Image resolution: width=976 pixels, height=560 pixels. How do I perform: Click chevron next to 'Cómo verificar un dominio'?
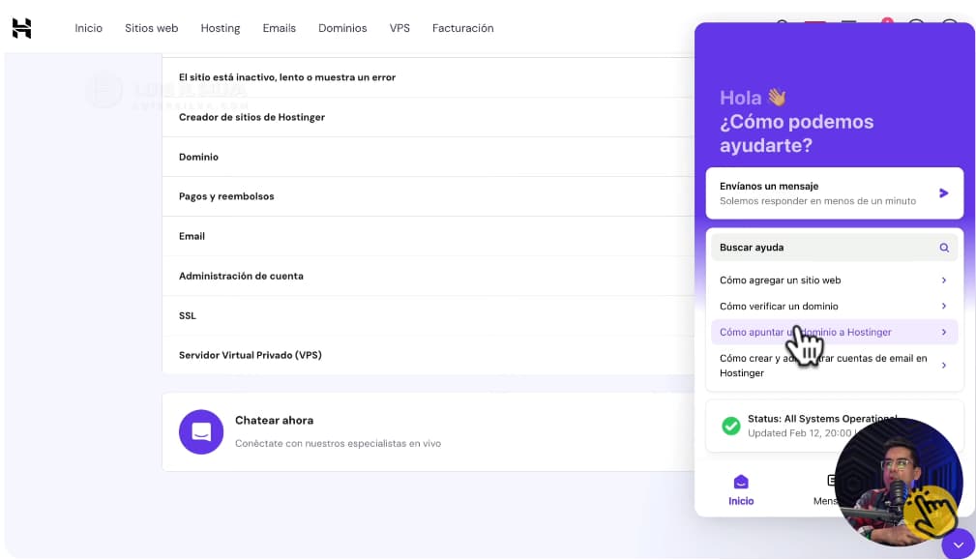[944, 307]
